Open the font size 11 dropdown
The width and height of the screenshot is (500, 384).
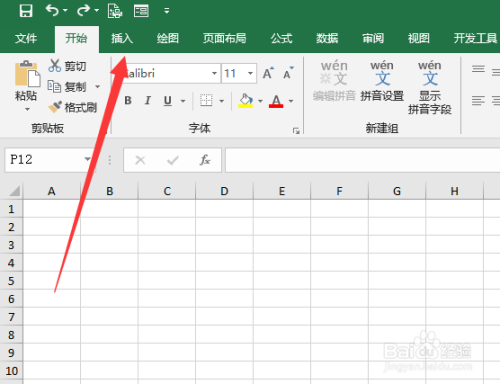coord(250,73)
